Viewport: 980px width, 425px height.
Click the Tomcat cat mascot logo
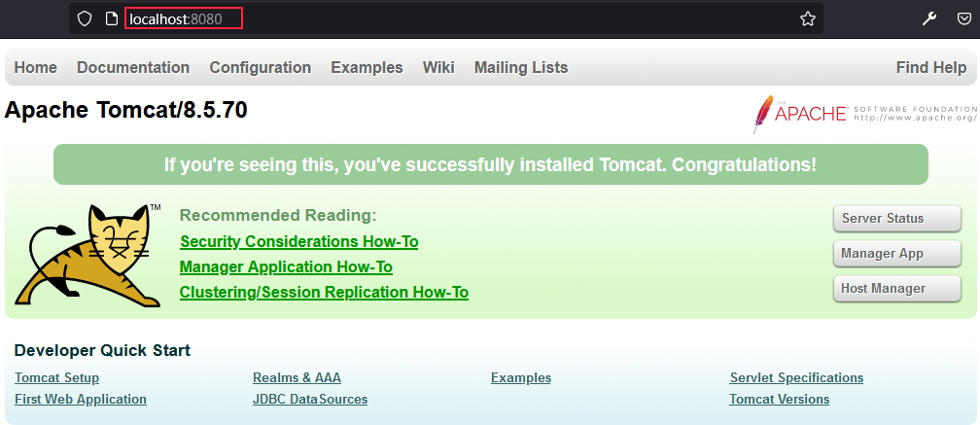pyautogui.click(x=88, y=255)
